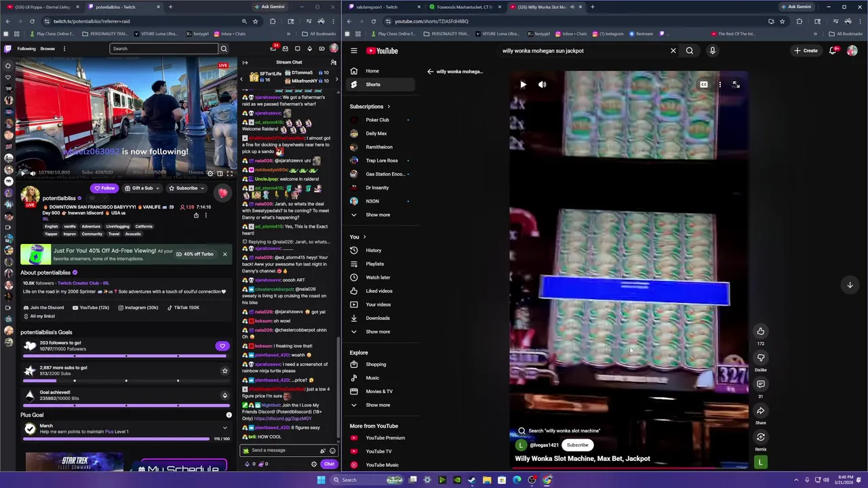Switch Twitch player to theatre mode

[x=220, y=174]
